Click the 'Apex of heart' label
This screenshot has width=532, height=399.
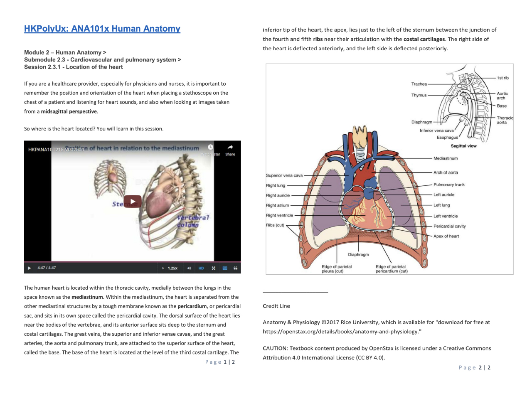coord(446,236)
